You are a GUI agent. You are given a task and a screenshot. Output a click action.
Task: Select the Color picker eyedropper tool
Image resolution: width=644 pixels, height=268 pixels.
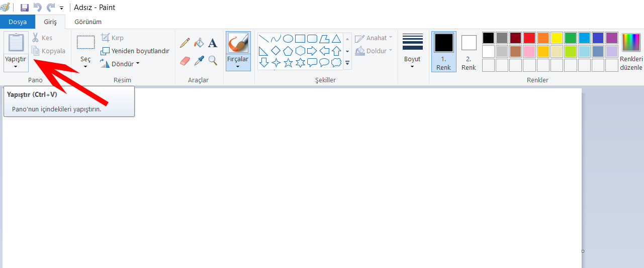[x=199, y=61]
